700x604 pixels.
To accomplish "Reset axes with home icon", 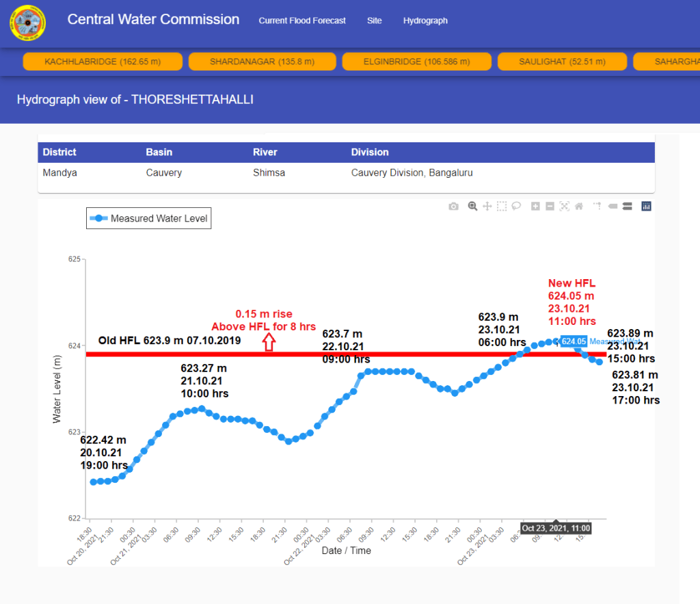I will tap(579, 206).
